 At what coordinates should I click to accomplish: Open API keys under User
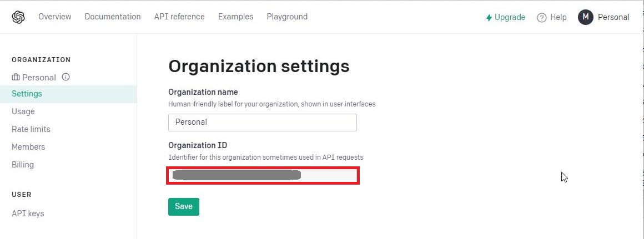(28, 213)
